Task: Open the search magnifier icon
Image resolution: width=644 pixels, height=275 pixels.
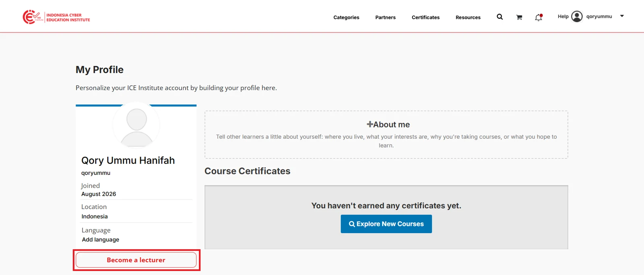Action: pos(500,17)
